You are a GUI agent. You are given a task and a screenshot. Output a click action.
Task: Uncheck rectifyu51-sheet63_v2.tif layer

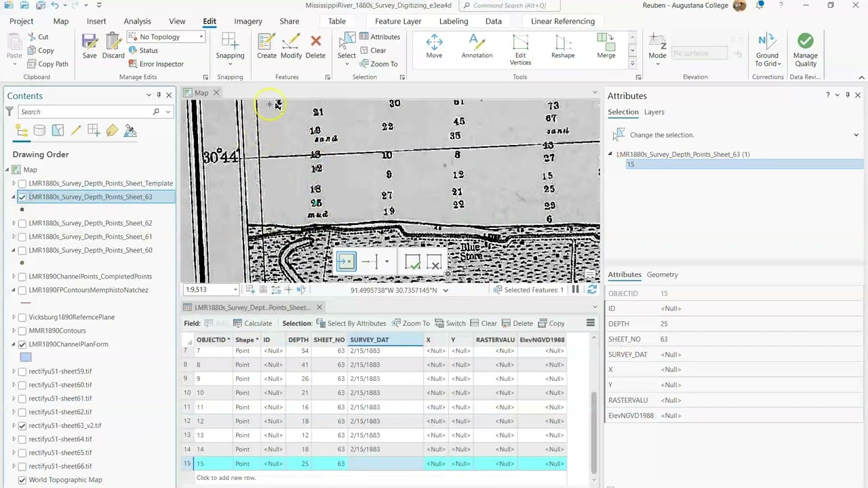[x=22, y=426]
